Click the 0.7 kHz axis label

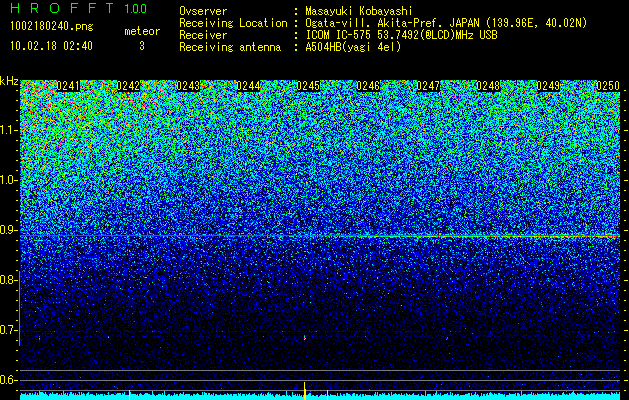(8, 330)
